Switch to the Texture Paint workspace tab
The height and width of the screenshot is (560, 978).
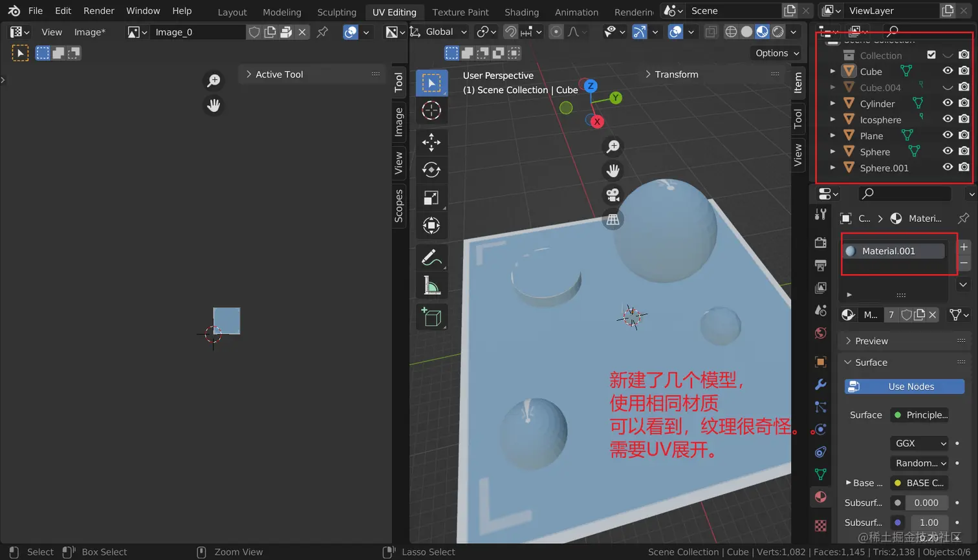[461, 12]
